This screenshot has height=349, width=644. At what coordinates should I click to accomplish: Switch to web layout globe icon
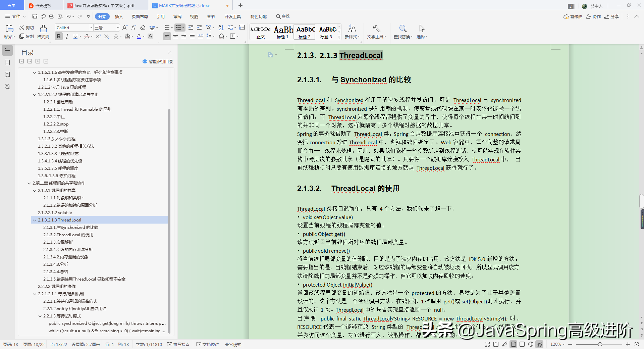(x=531, y=344)
